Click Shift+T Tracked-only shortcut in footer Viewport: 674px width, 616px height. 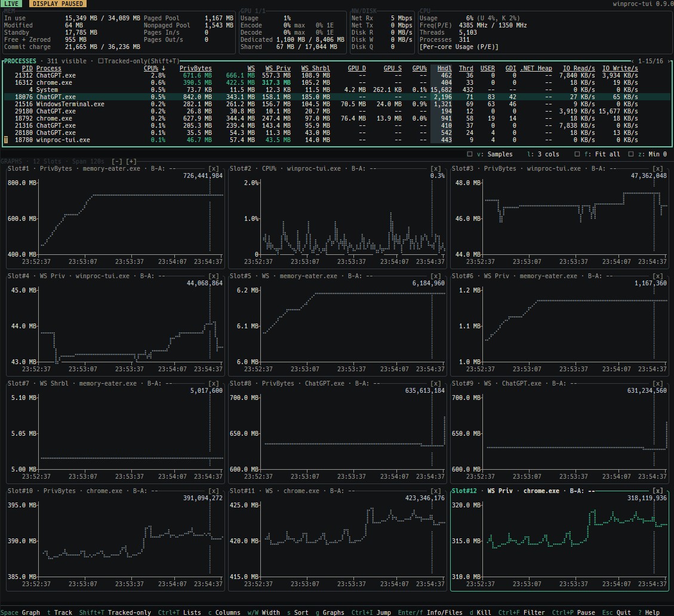click(115, 612)
